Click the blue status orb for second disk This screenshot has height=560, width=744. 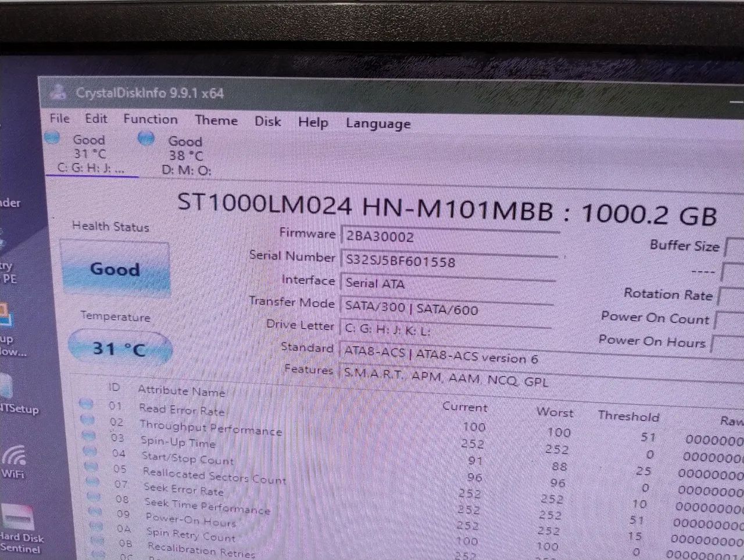(x=146, y=138)
